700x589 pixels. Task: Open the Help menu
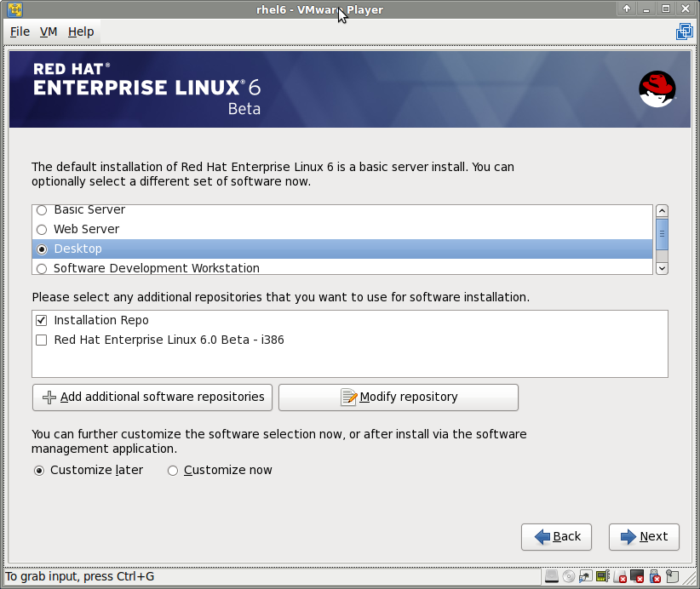pos(81,31)
